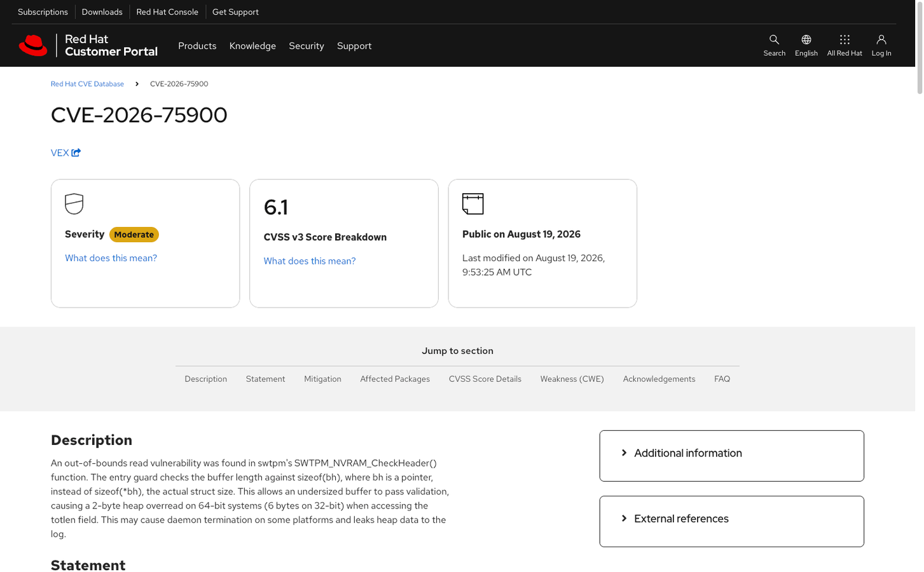924x572 pixels.
Task: Jump to the Acknowledgements section
Action: (659, 379)
